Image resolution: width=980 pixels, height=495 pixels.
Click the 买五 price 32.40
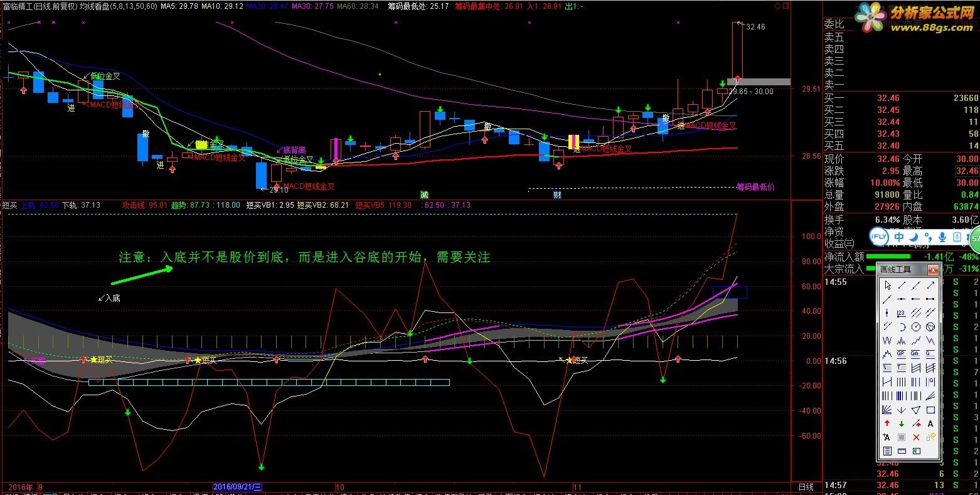pos(888,146)
